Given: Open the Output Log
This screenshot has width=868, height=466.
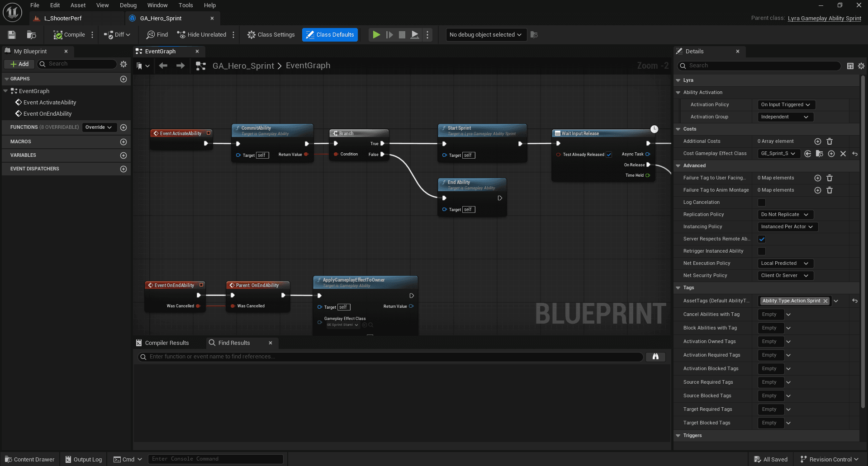Looking at the screenshot, I should click(84, 460).
